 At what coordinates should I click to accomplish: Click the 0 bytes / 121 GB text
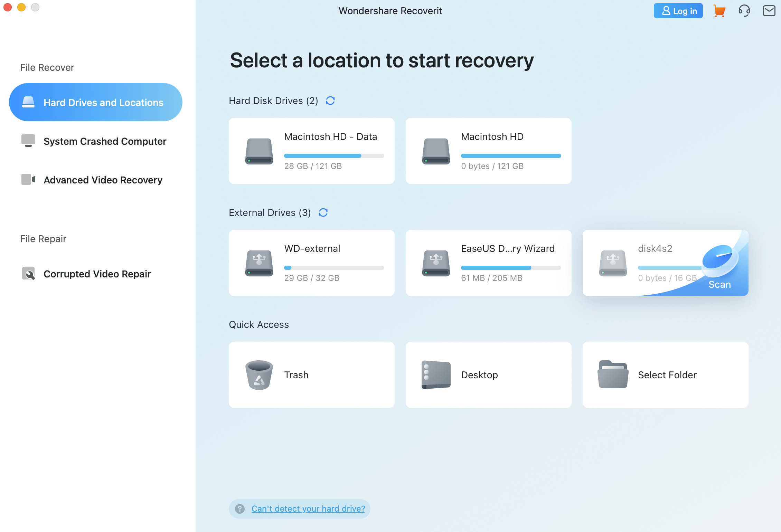tap(492, 166)
